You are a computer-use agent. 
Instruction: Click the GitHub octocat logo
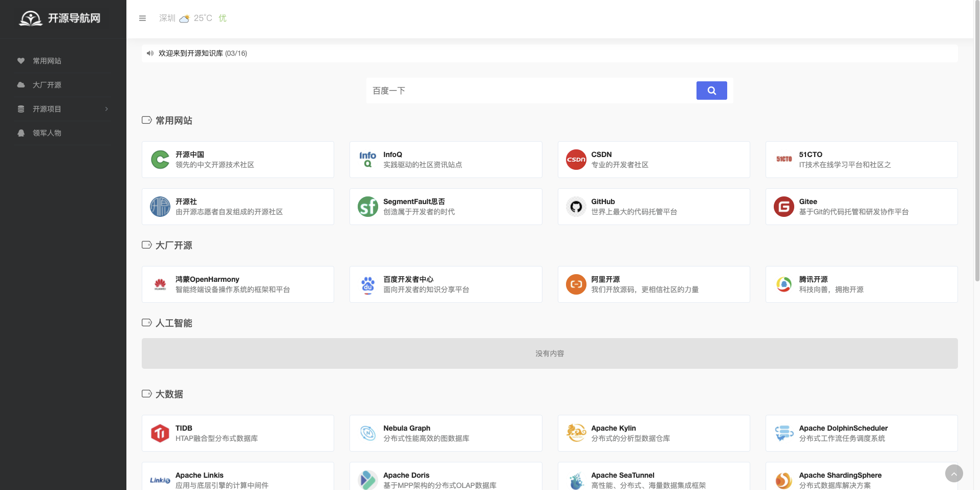pos(576,207)
